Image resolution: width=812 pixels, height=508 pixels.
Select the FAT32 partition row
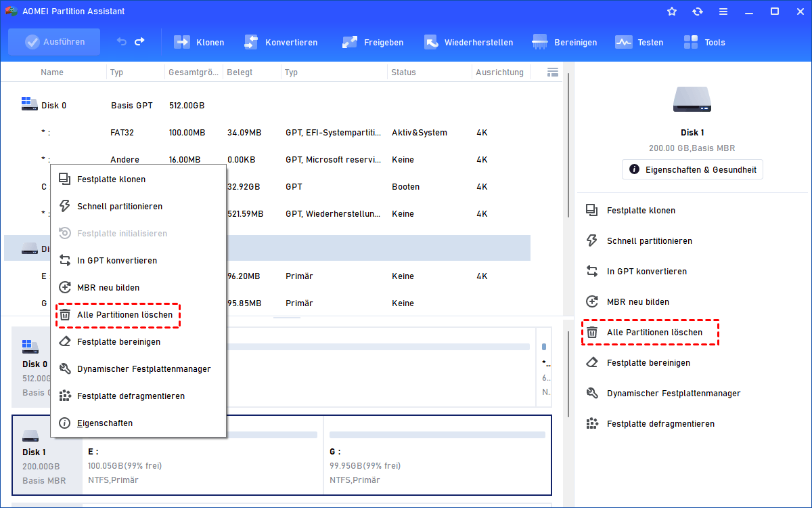pos(267,133)
